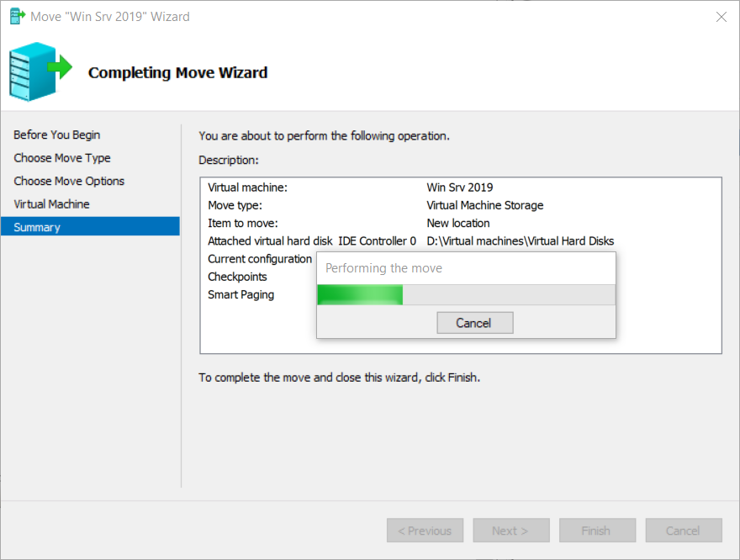
Task: Select the Virtual Machine step
Action: [51, 204]
